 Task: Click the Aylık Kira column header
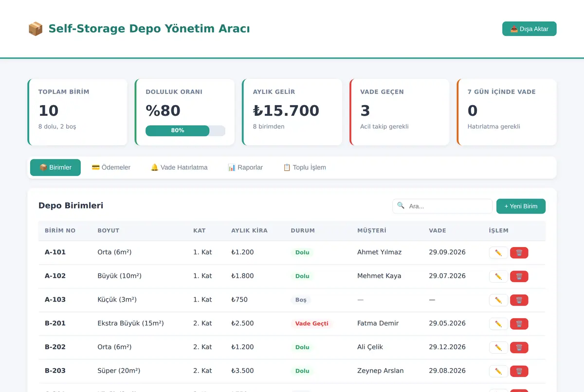[x=249, y=231]
